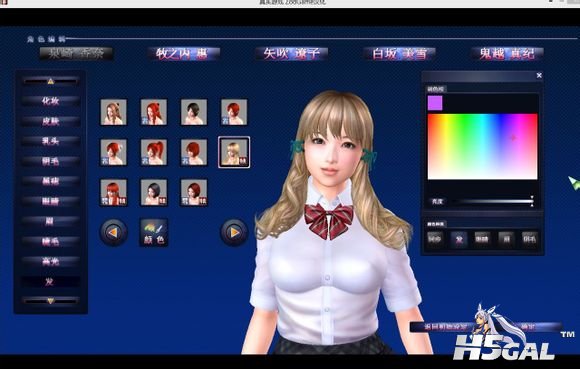Adjust the 亮度 brightness slider

493,202
